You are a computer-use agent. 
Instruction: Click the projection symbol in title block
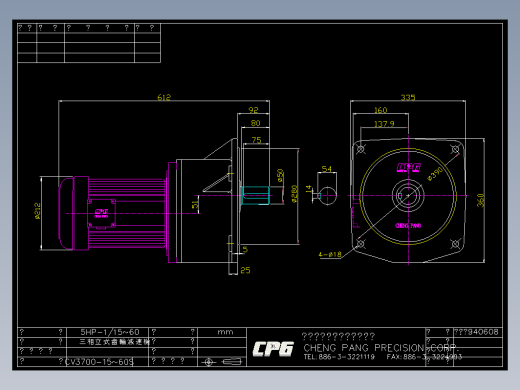coord(221,362)
